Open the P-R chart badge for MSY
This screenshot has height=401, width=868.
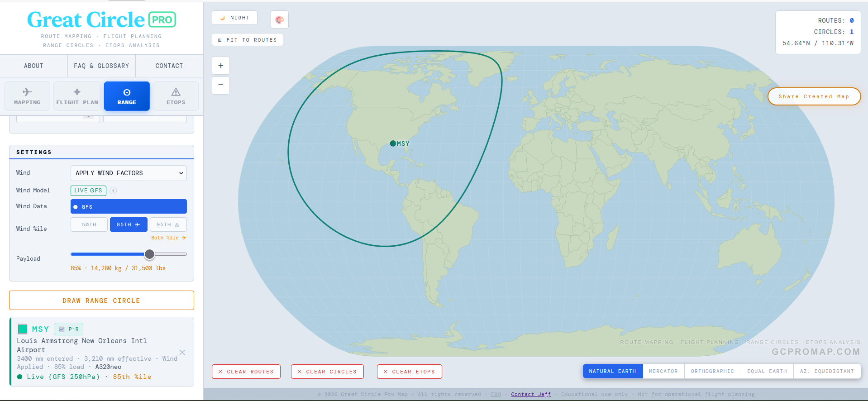coord(68,329)
